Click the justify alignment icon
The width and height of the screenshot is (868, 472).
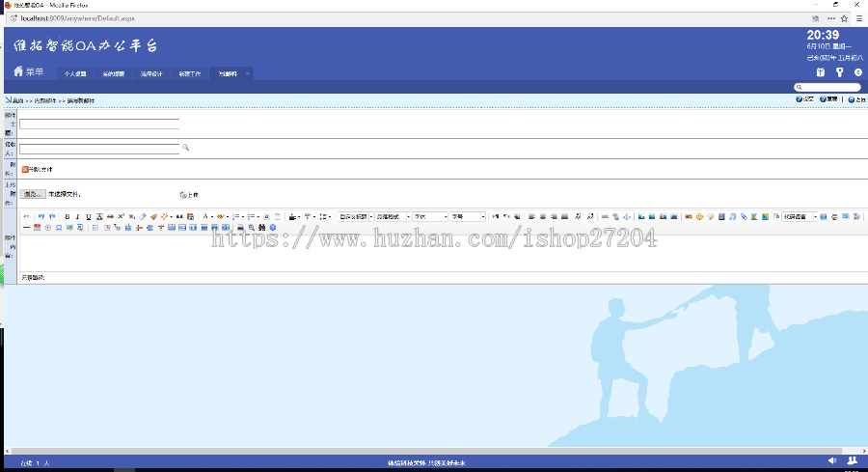[564, 216]
